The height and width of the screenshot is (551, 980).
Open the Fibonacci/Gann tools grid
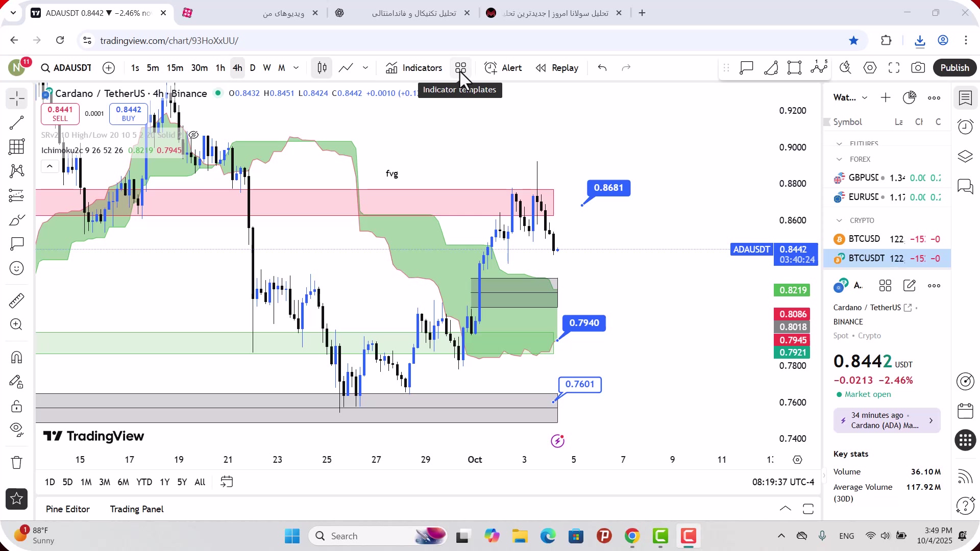[x=17, y=147]
